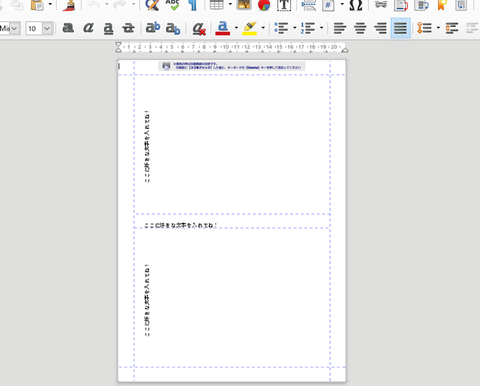
Task: Insert a text box
Action: coord(284,5)
